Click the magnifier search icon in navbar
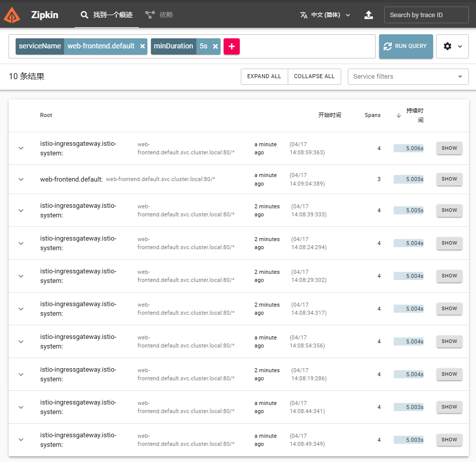This screenshot has width=476, height=462. 84,15
